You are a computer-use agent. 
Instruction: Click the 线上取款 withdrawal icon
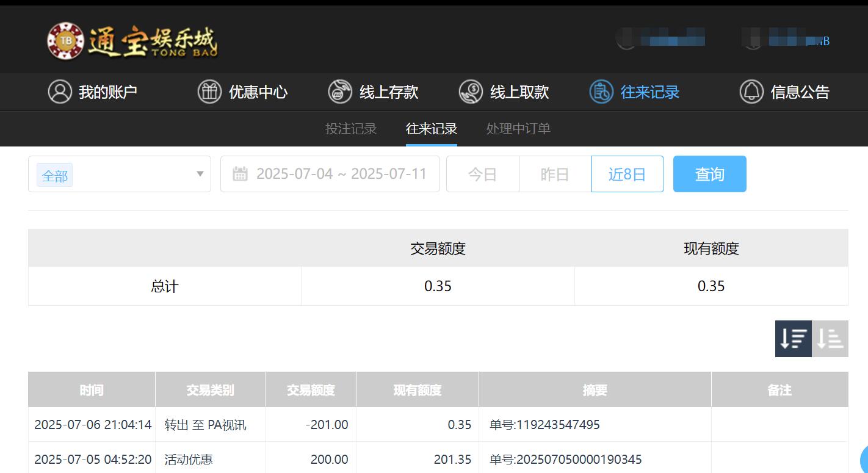click(470, 92)
